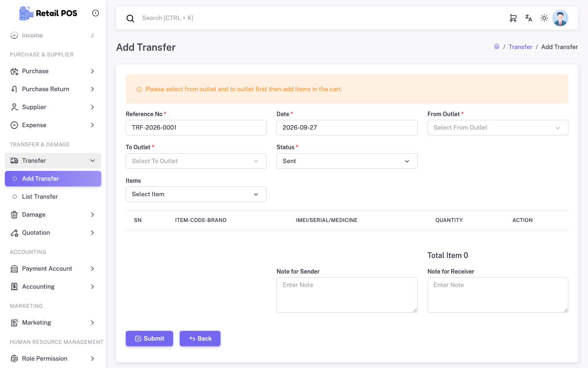Click the Damage trash icon
This screenshot has width=588, height=368.
point(14,215)
